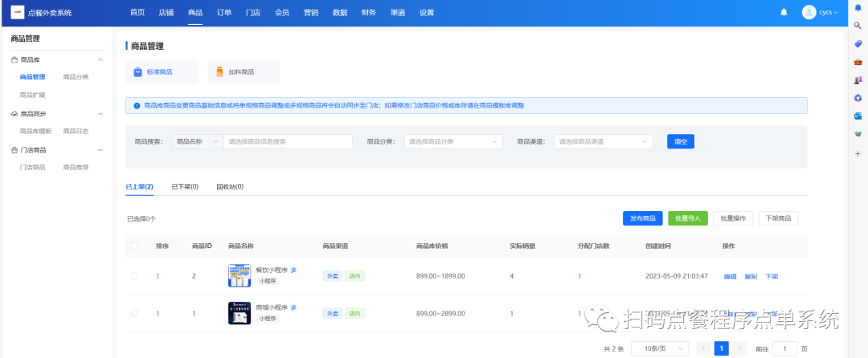Click the plus icon in right sidebar
The height and width of the screenshot is (358, 868).
pyautogui.click(x=858, y=153)
